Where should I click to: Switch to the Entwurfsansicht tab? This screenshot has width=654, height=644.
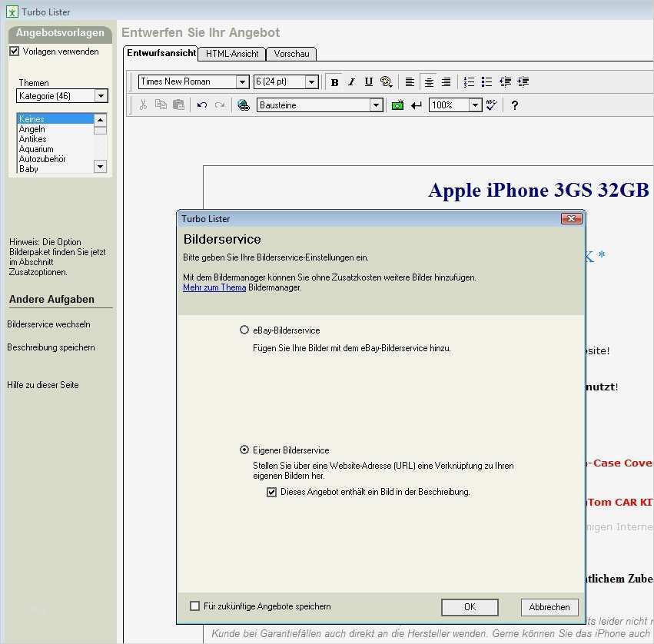tap(161, 53)
